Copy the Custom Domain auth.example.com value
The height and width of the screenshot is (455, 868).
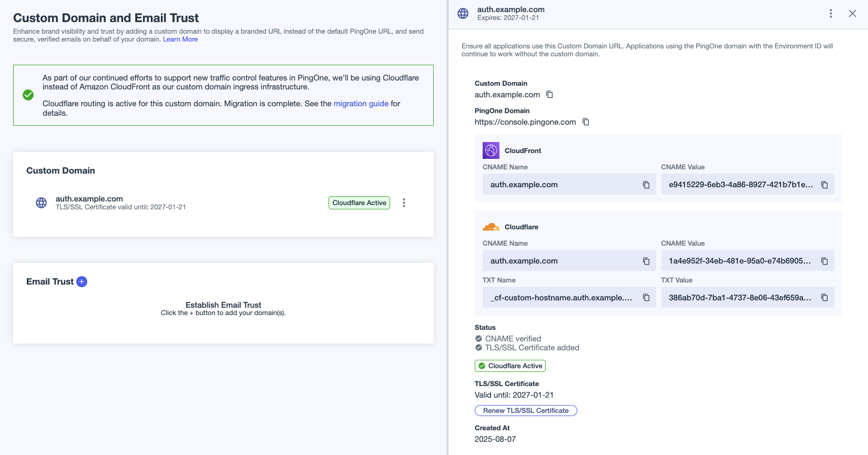click(x=549, y=95)
